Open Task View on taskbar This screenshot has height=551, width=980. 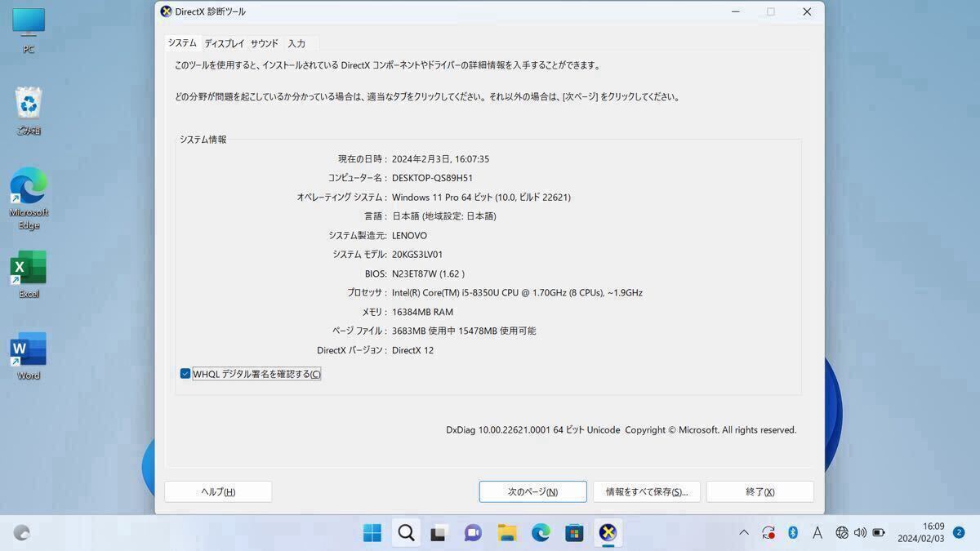pyautogui.click(x=439, y=533)
